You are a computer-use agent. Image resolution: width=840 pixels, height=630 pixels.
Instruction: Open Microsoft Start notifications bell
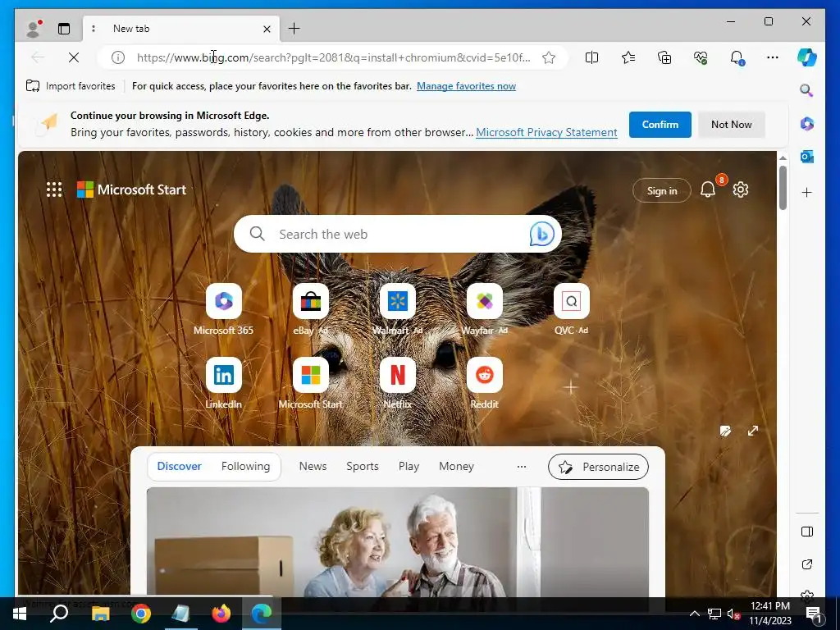pos(708,189)
